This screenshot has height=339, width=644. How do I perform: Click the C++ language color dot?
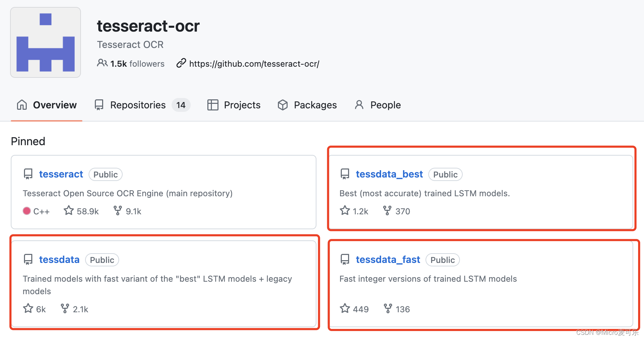point(27,211)
